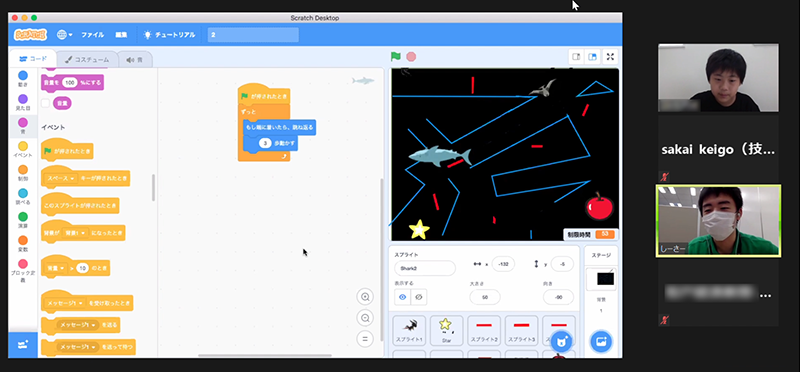Switch to small stage layout

576,57
